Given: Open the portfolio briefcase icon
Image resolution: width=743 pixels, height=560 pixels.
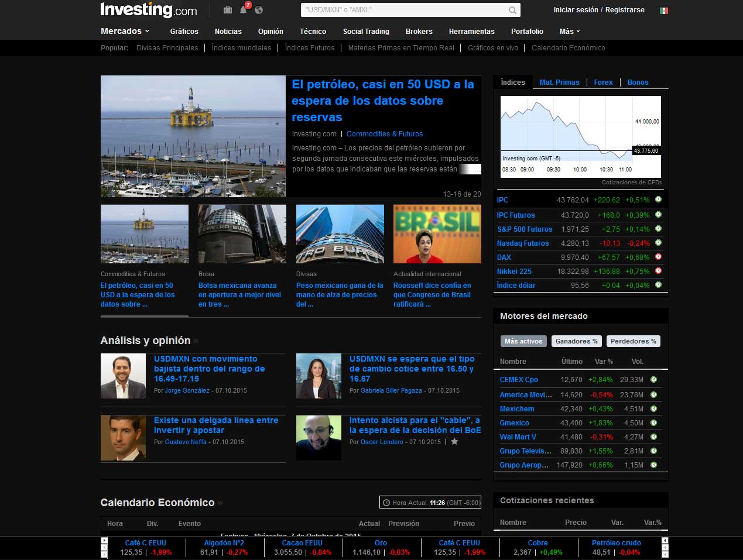Looking at the screenshot, I should tap(228, 10).
